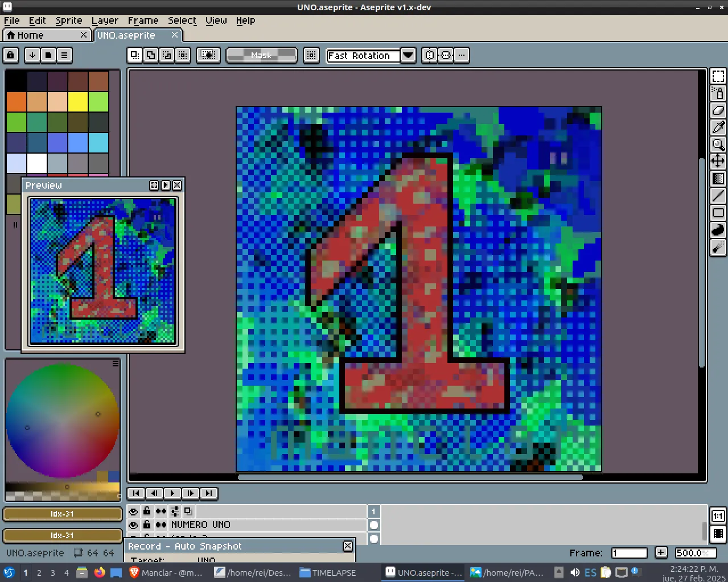Click foreground color Idx-31 button
The width and height of the screenshot is (728, 582).
pos(63,514)
